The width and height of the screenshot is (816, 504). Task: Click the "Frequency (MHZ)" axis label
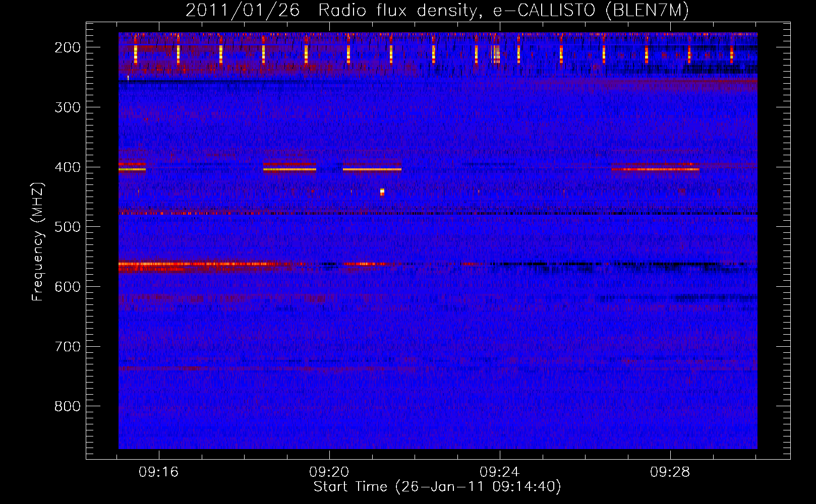tap(38, 241)
